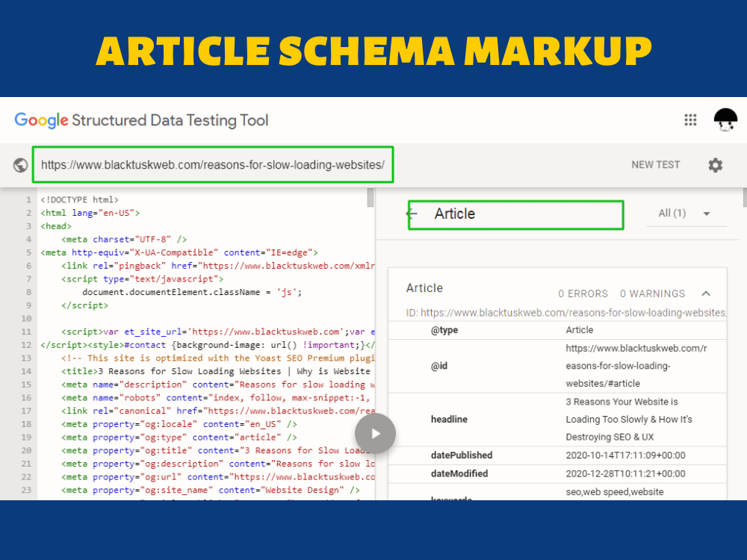The image size is (747, 560).
Task: Click the @type value Article
Action: click(x=580, y=330)
